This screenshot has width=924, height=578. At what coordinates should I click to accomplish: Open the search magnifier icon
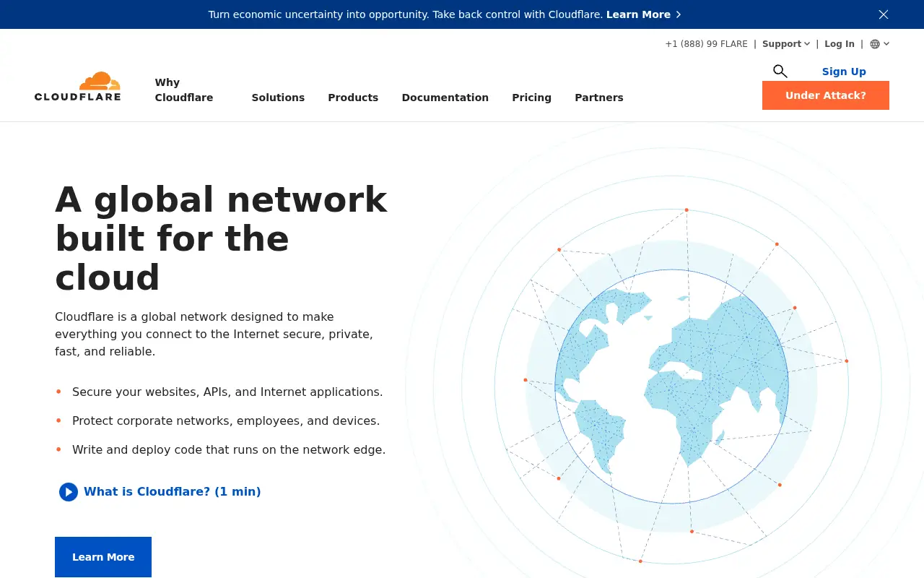[780, 71]
